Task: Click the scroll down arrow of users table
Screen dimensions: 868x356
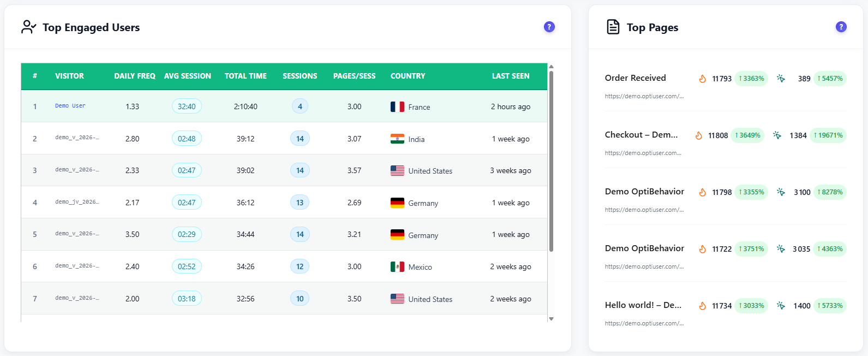Action: pos(551,319)
